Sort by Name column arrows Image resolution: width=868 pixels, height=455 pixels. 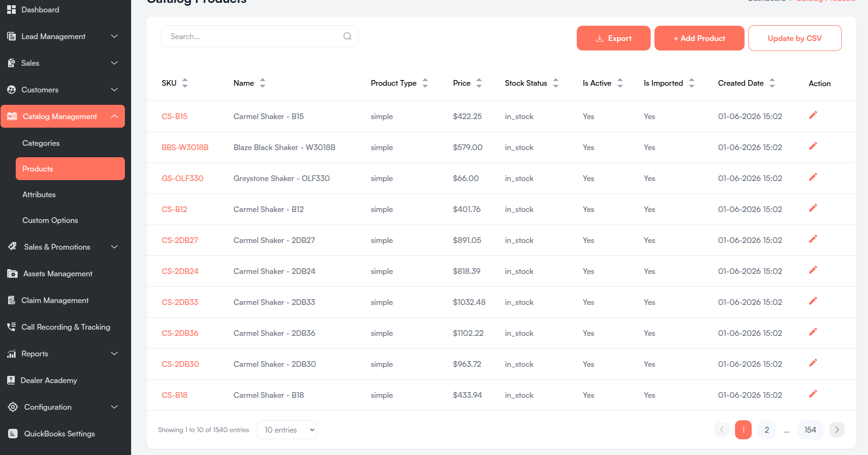tap(263, 83)
